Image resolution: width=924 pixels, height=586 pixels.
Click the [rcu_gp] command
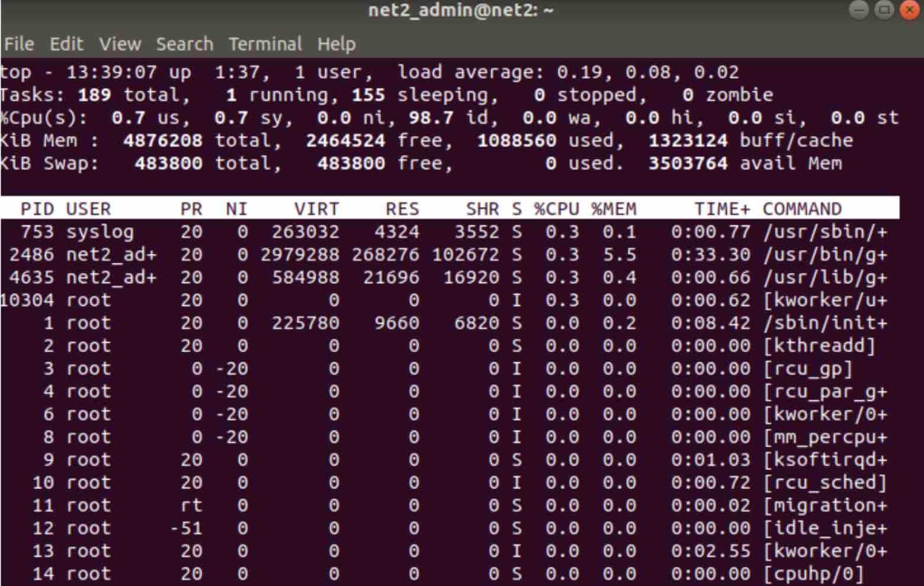pos(808,369)
